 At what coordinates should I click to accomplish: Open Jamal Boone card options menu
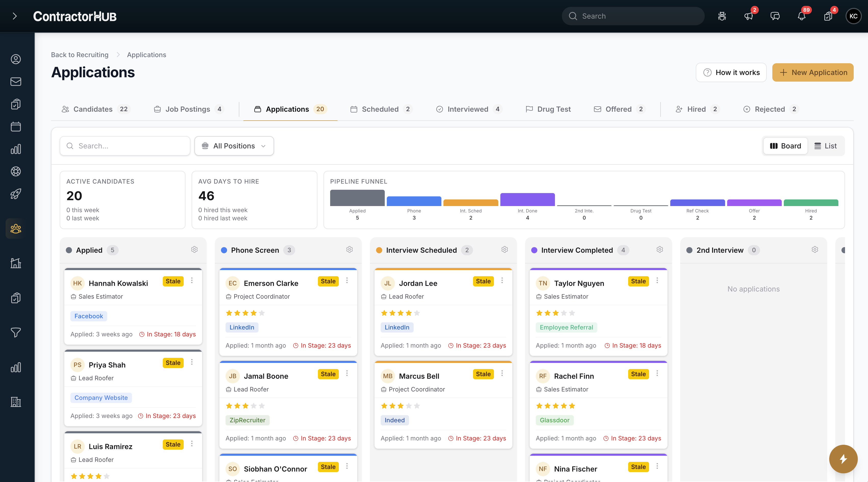pos(347,373)
